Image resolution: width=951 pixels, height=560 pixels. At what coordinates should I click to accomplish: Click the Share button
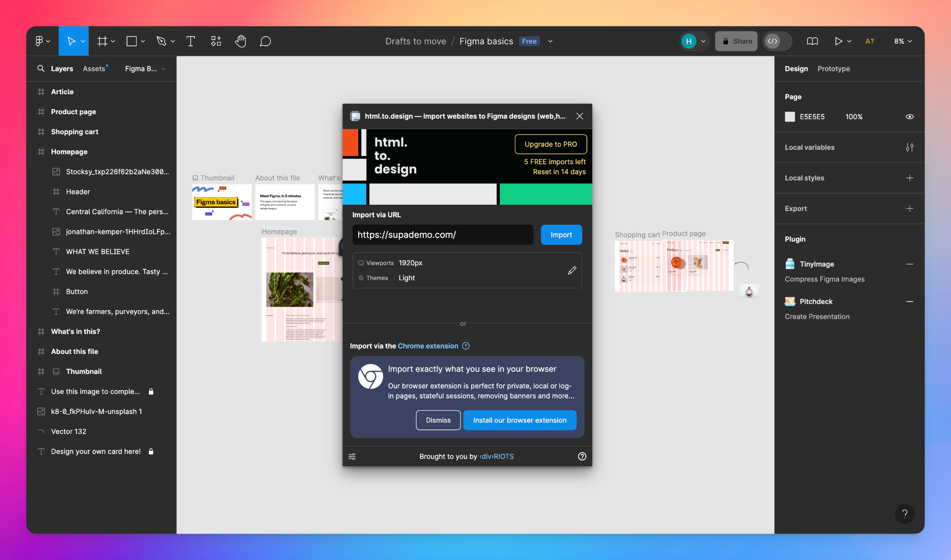[736, 41]
